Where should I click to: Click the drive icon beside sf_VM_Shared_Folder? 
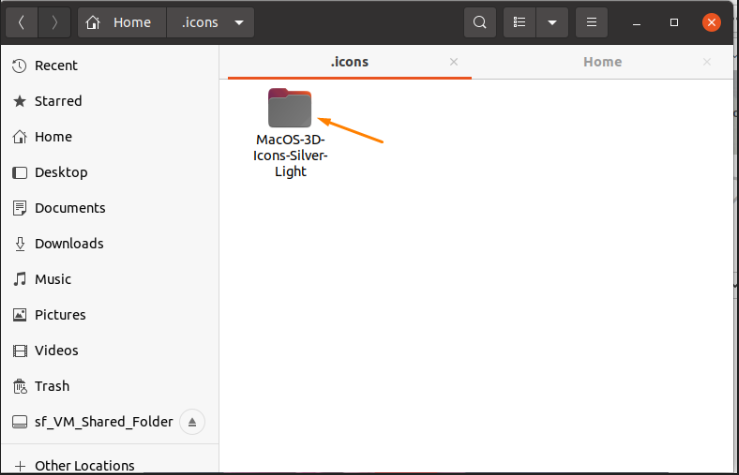19,422
